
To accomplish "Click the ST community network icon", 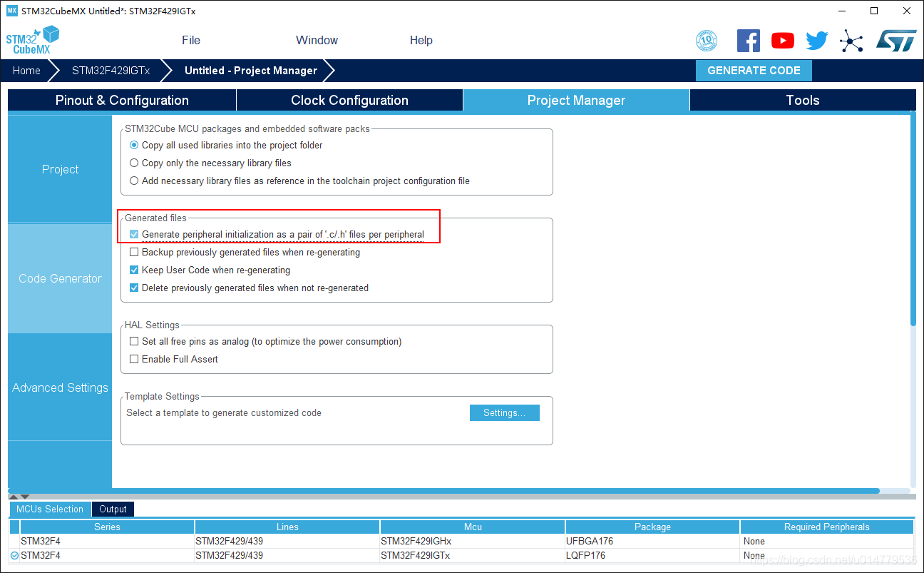I will [851, 41].
